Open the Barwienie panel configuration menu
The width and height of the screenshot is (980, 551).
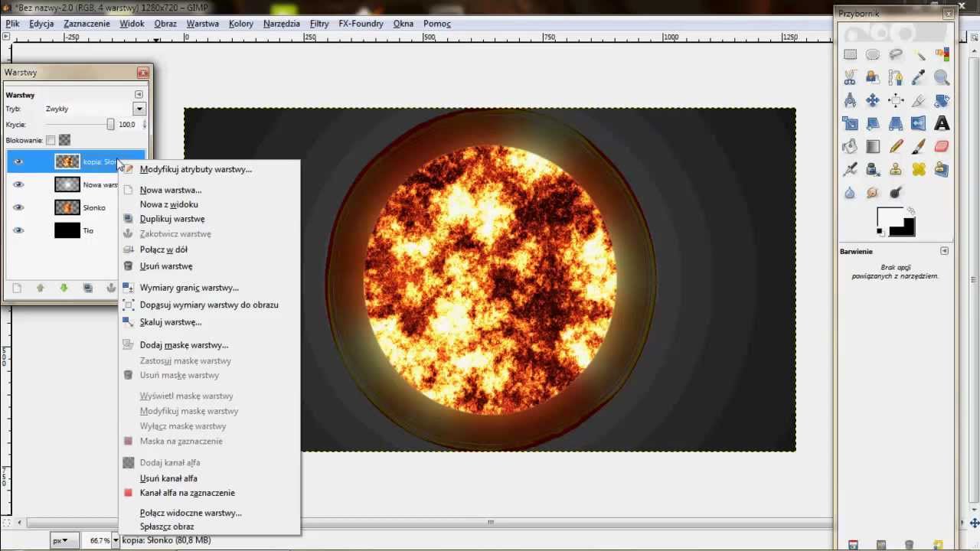pos(944,251)
